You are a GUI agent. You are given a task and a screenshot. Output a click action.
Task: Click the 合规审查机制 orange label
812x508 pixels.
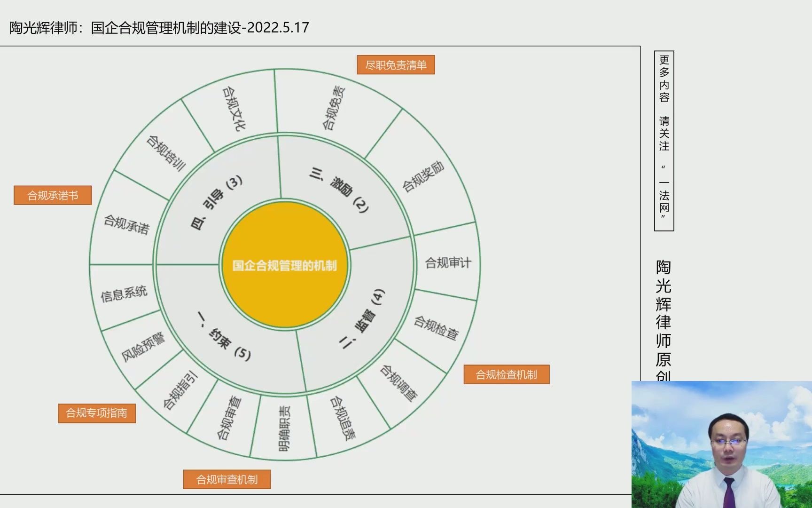tap(227, 479)
